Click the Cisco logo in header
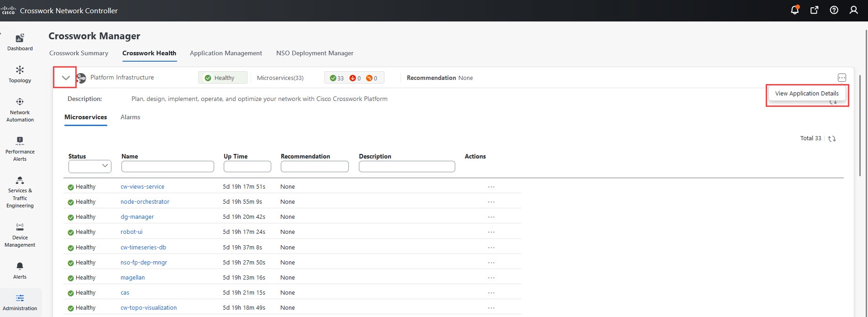This screenshot has height=317, width=868. [8, 11]
